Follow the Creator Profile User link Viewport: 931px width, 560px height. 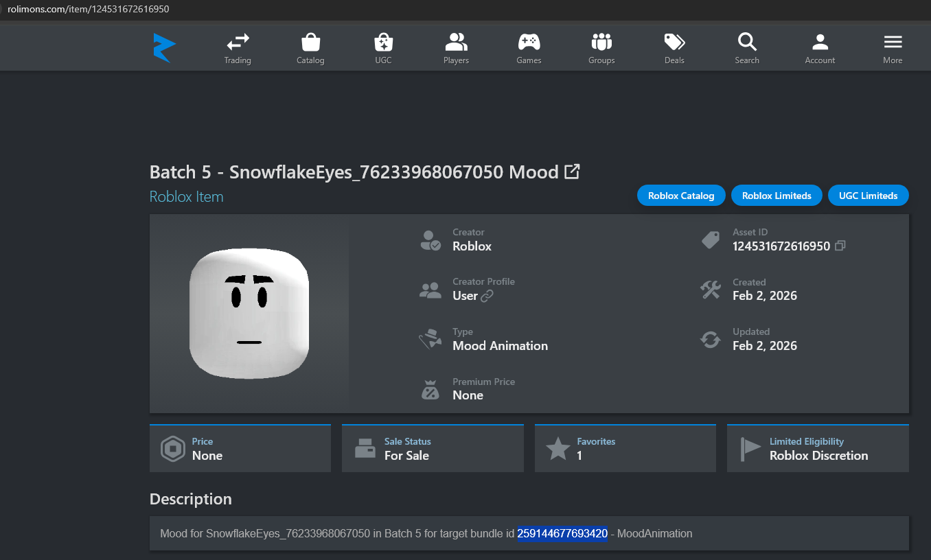coord(472,296)
